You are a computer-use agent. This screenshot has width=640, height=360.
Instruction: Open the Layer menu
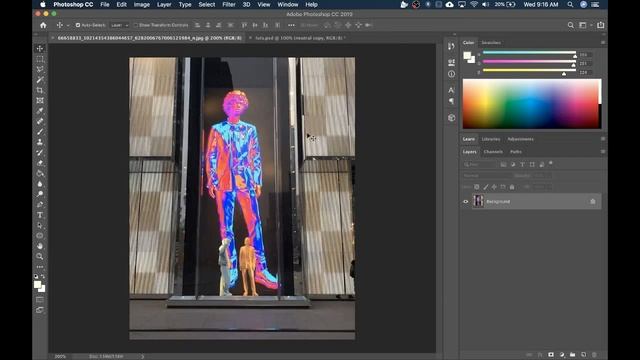coord(164,4)
